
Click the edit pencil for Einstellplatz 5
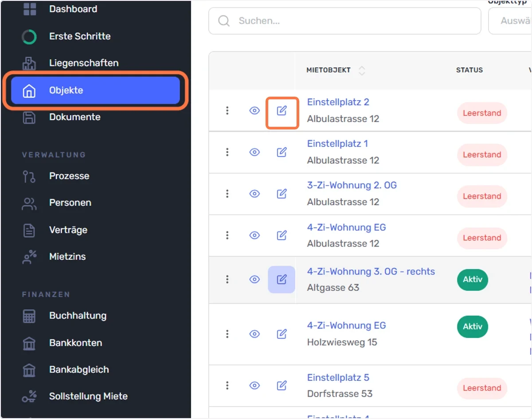coord(282,385)
